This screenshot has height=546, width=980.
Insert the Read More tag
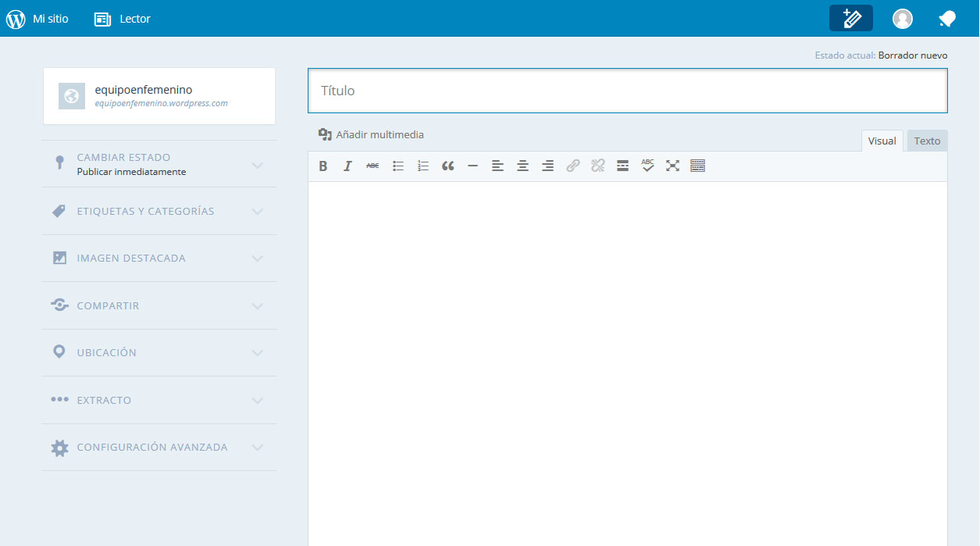622,166
